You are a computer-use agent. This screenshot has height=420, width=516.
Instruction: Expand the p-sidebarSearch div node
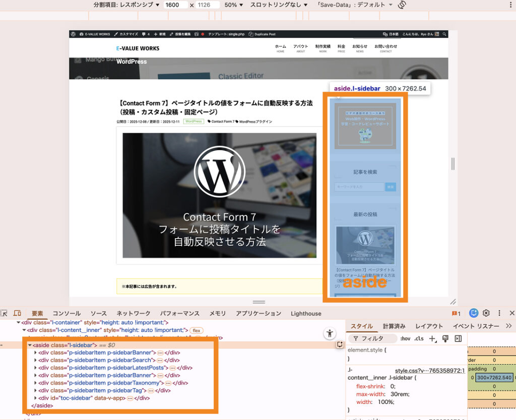point(35,360)
